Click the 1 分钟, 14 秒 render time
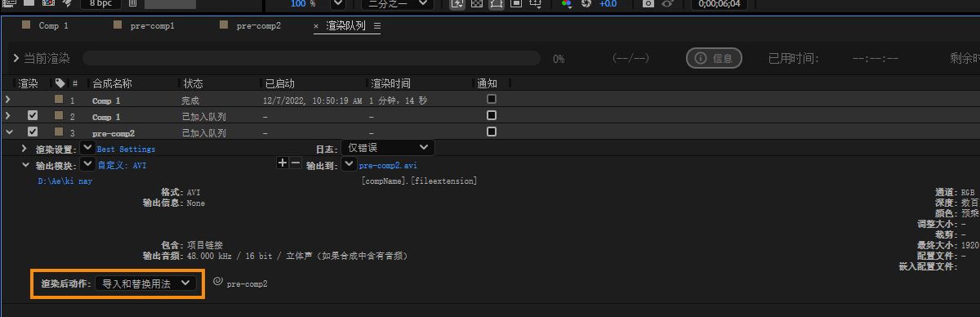 (398, 100)
